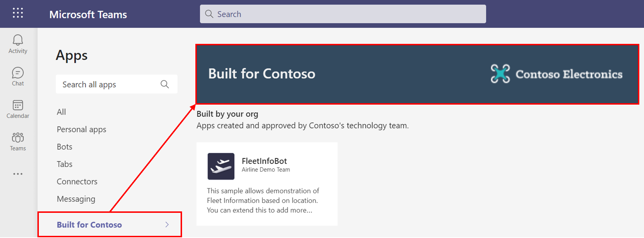Click the Apps page heading

click(x=72, y=56)
